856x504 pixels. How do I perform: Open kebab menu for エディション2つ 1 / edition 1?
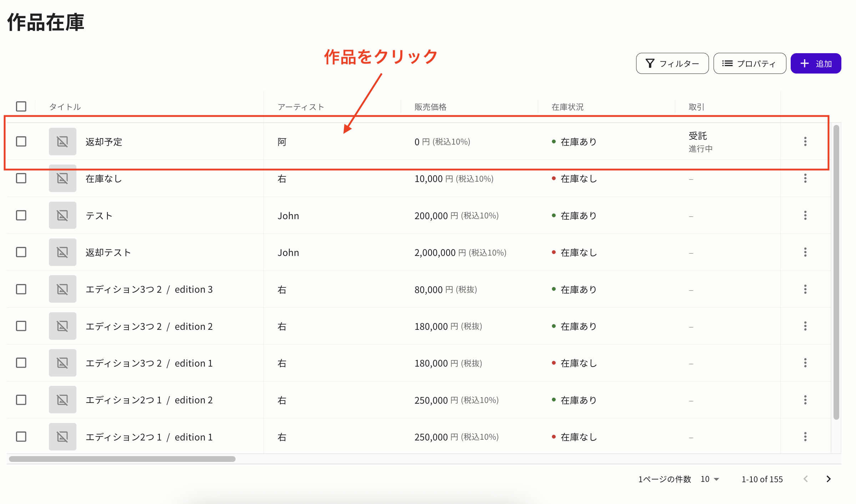805,437
